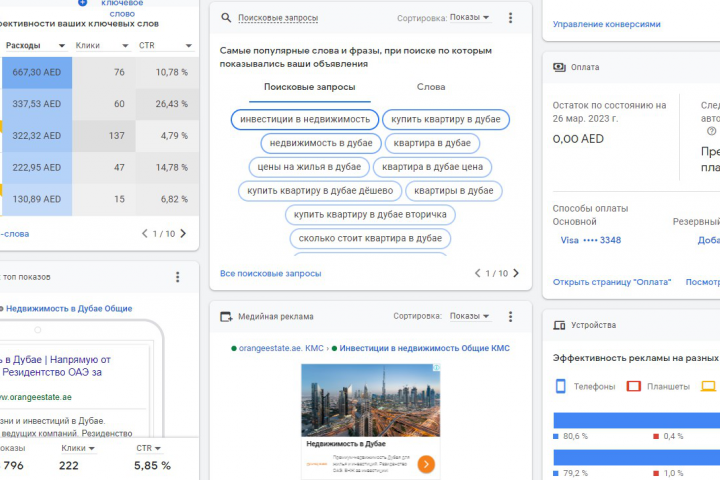Go to next page in keywords table
This screenshot has width=720, height=480.
pos(183,234)
